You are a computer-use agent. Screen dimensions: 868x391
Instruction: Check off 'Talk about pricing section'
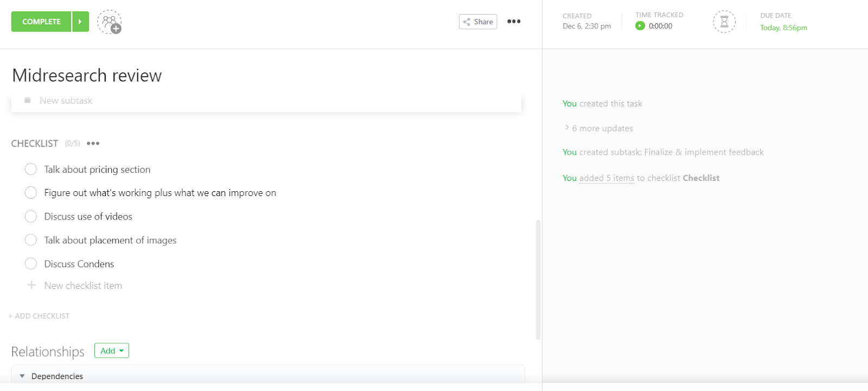pyautogui.click(x=31, y=169)
